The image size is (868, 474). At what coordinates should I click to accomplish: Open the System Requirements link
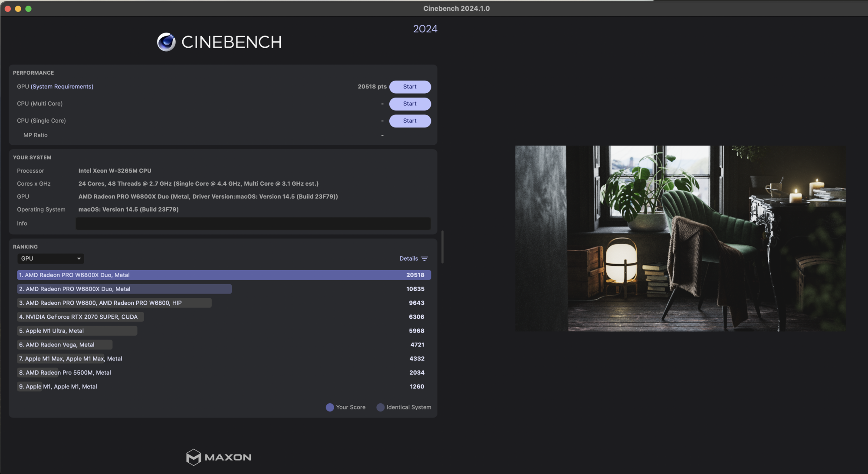(62, 87)
